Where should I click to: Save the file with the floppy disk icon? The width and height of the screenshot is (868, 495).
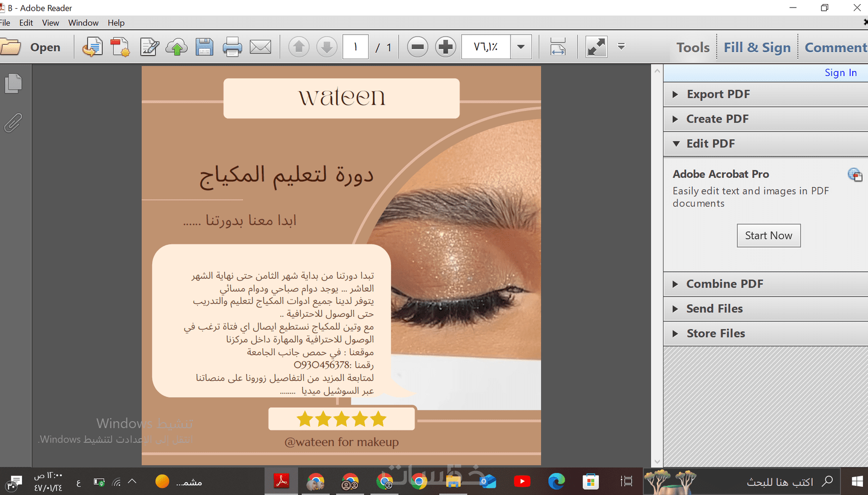point(204,47)
